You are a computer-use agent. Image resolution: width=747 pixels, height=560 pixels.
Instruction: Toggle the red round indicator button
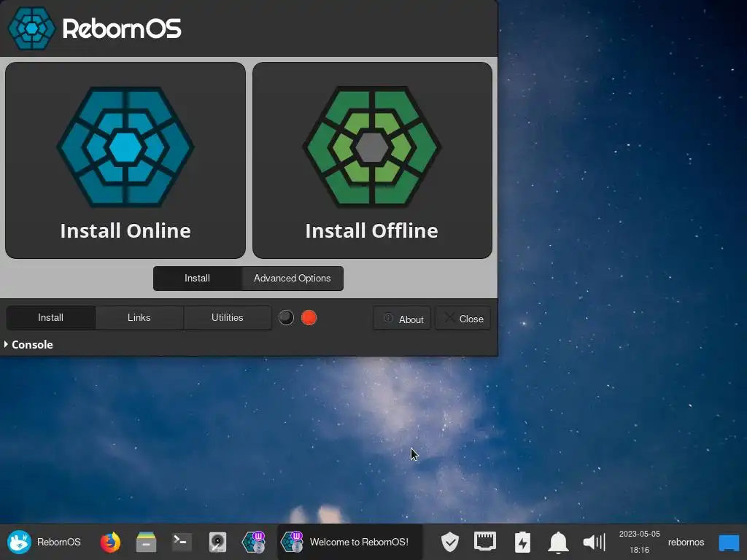309,317
